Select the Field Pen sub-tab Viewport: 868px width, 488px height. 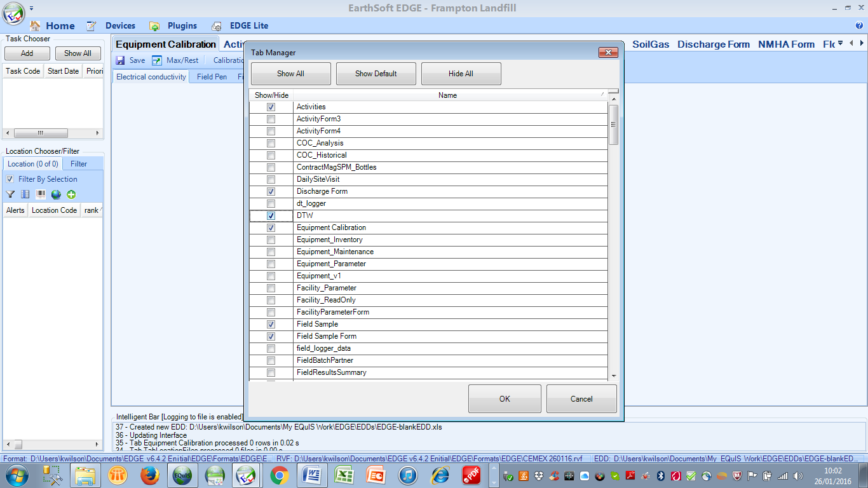pyautogui.click(x=212, y=76)
